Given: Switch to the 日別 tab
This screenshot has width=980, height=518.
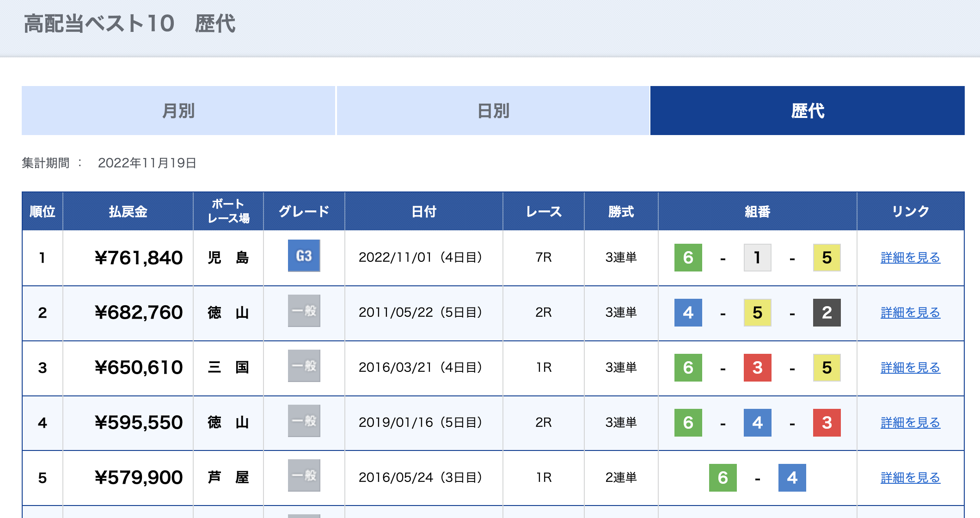Looking at the screenshot, I should [x=493, y=111].
